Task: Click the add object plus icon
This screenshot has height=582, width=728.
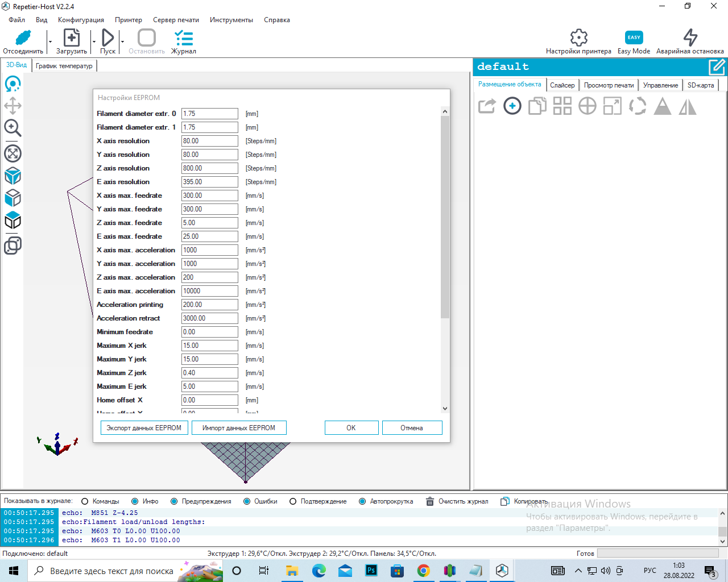Action: pyautogui.click(x=512, y=106)
